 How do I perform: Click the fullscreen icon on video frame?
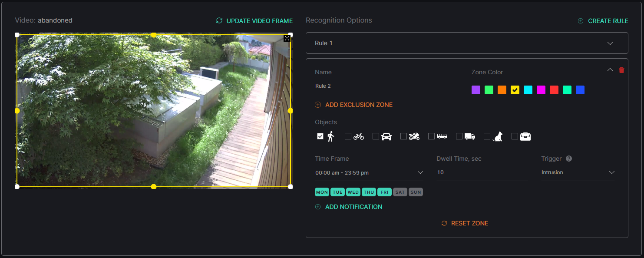287,38
